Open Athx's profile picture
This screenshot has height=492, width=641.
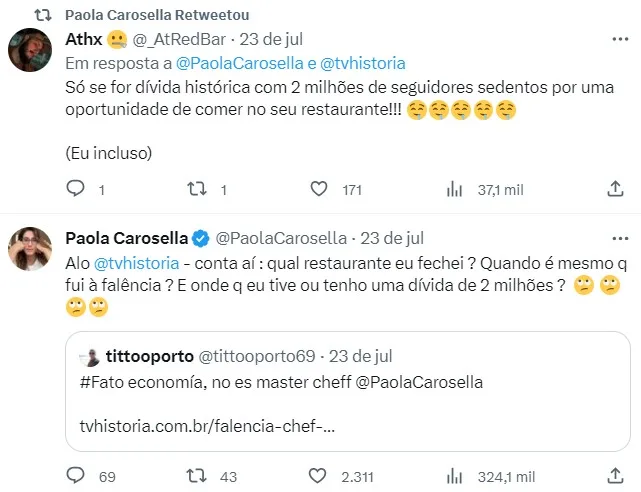pyautogui.click(x=30, y=49)
